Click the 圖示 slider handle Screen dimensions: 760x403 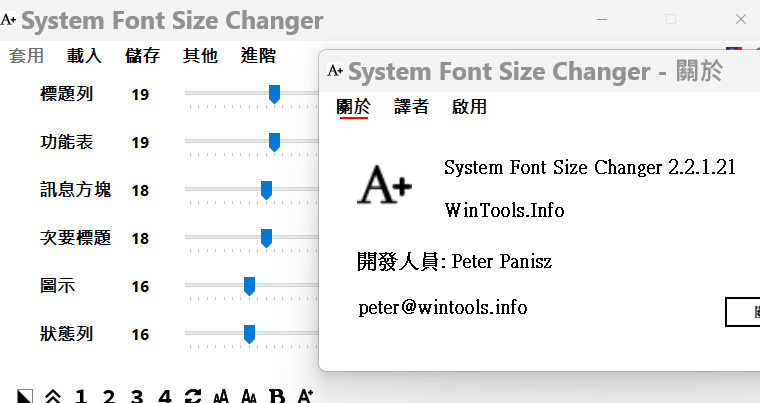[249, 286]
